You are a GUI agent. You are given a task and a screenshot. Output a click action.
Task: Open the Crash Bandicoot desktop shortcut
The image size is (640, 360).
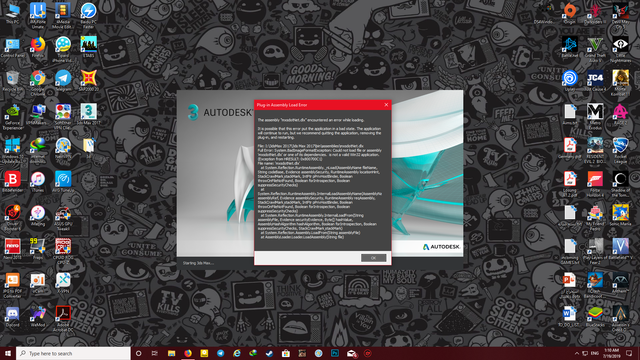(x=595, y=285)
